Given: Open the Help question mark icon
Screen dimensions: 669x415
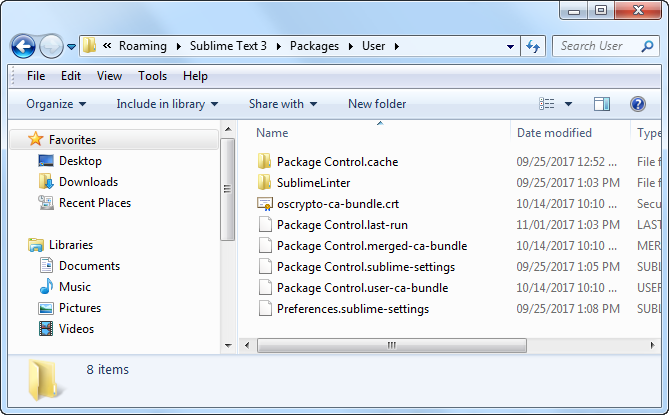Looking at the screenshot, I should (637, 104).
